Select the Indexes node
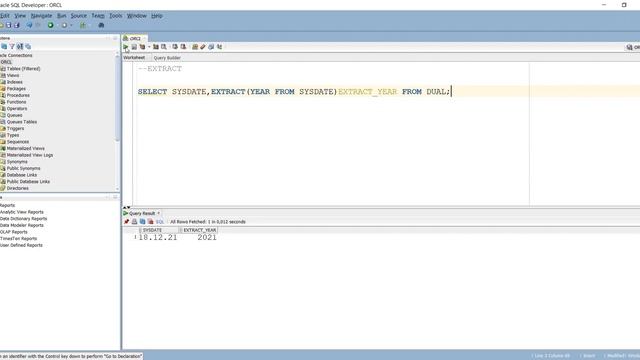This screenshot has height=360, width=640. pos(14,82)
